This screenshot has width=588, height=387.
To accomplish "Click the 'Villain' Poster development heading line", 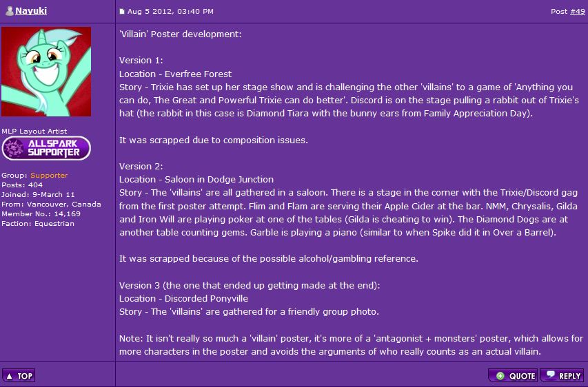I will (x=180, y=34).
